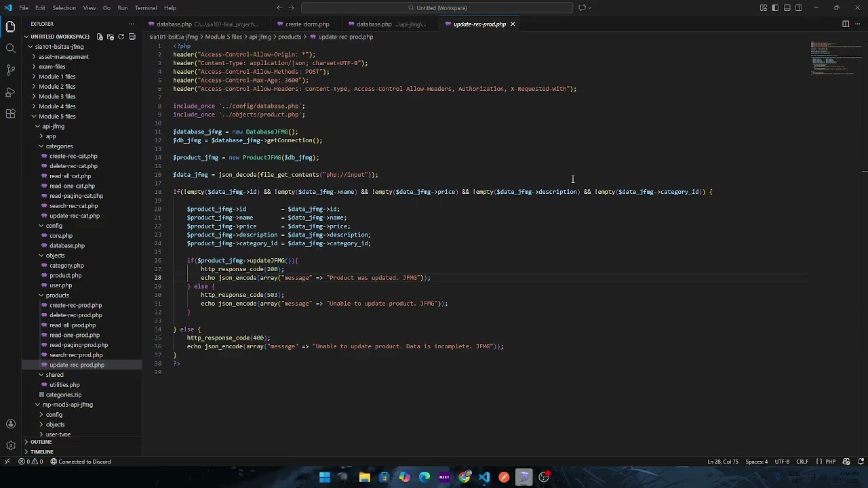The width and height of the screenshot is (868, 488).
Task: Open File Explorer from the taskbar
Action: click(x=365, y=477)
